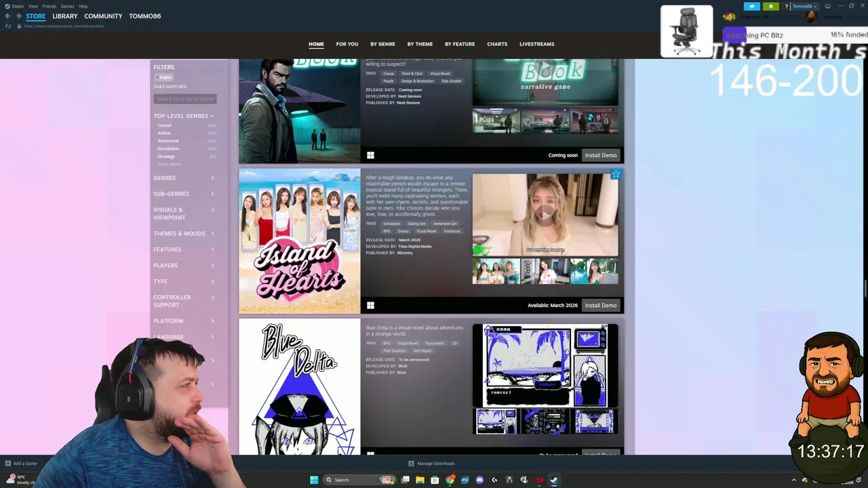Open the LIVESTREAMS tab
The height and width of the screenshot is (488, 868).
(536, 44)
